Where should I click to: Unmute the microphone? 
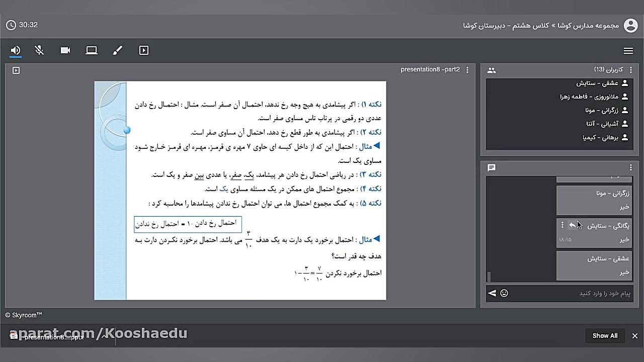point(39,50)
